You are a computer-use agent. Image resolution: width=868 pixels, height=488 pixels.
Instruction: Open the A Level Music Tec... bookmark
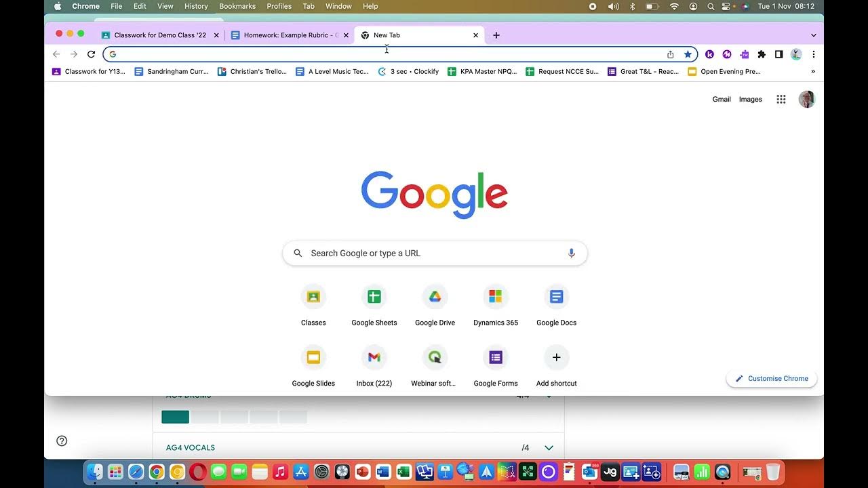tap(332, 71)
